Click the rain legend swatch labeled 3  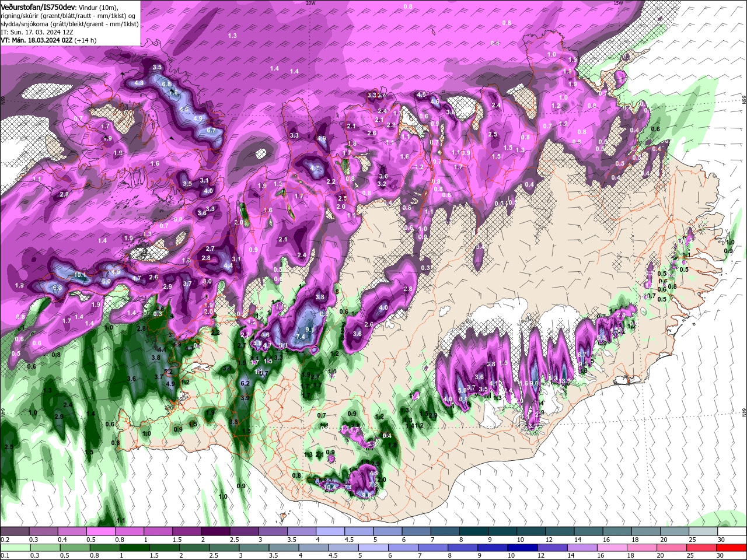[x=255, y=548]
